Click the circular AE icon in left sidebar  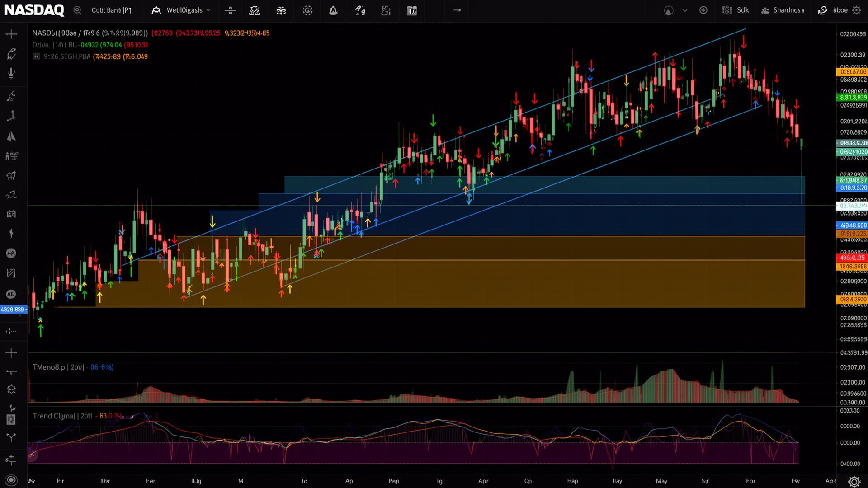11,294
